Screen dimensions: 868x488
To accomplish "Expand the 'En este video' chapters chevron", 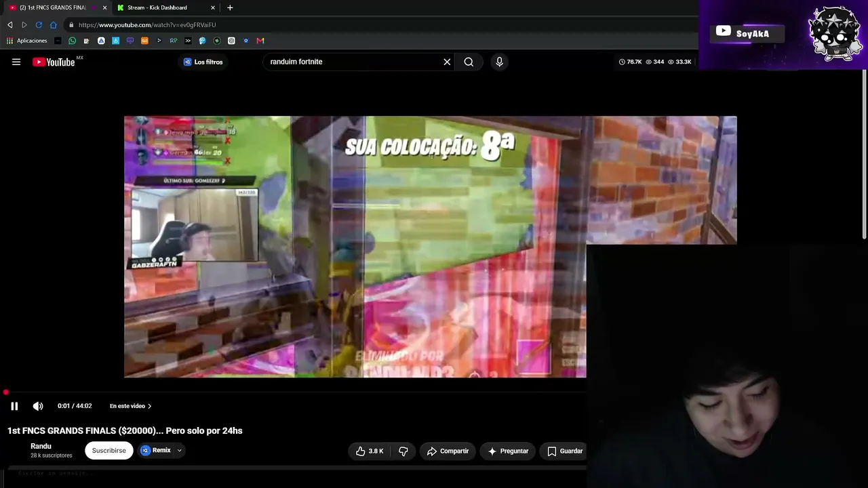I will click(149, 406).
